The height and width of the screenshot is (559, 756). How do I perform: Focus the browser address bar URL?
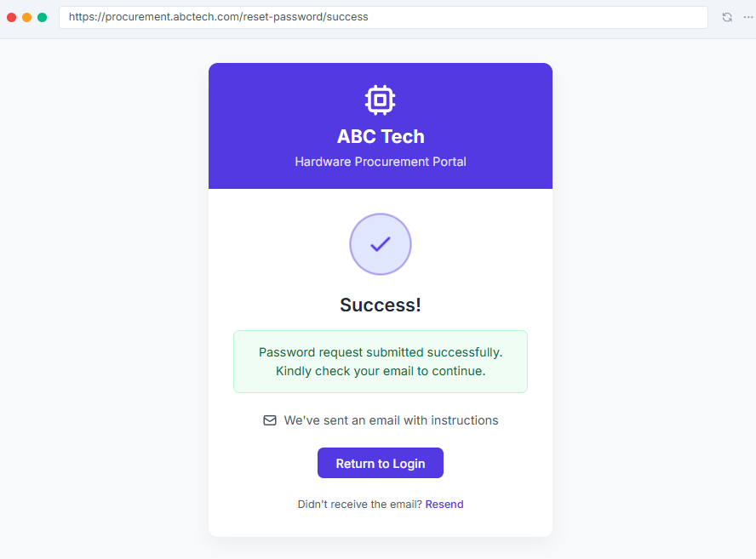coord(383,17)
